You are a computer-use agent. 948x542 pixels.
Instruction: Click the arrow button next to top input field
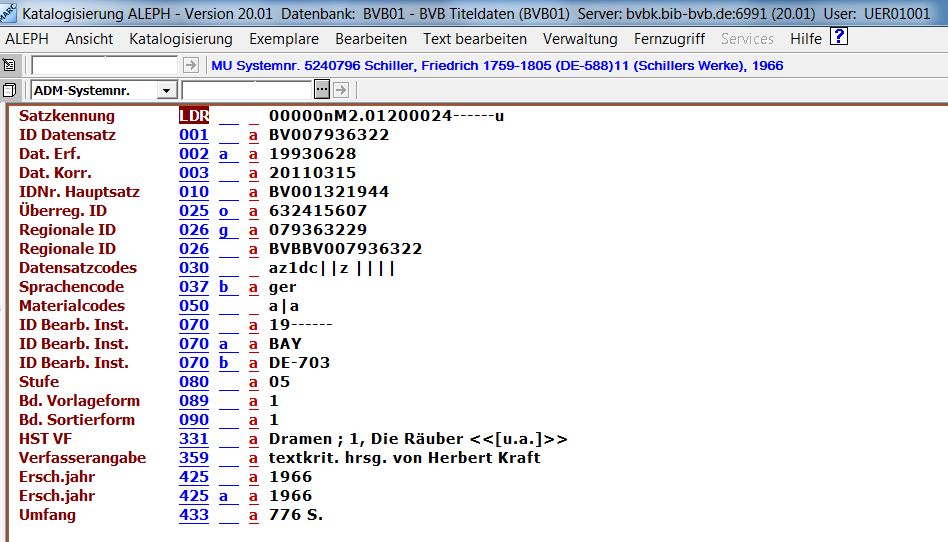tap(191, 65)
